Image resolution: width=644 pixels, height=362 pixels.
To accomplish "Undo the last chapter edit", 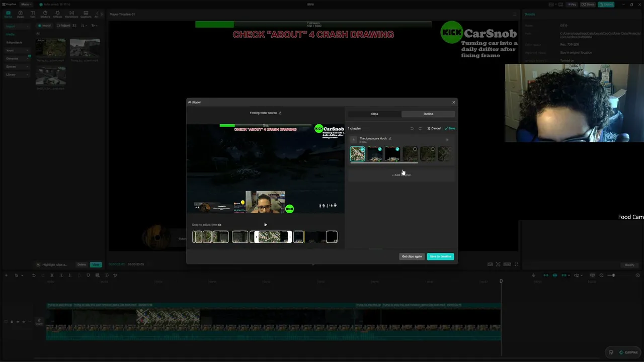I will (412, 128).
